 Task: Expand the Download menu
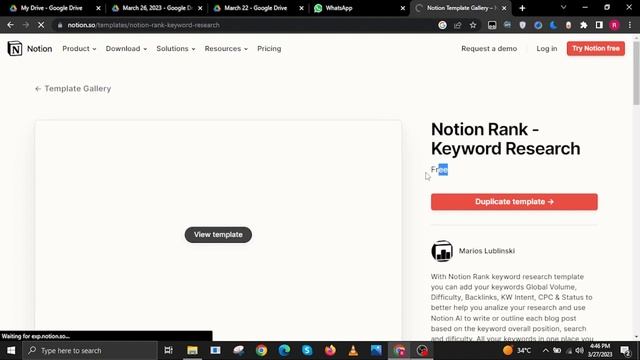tap(126, 49)
